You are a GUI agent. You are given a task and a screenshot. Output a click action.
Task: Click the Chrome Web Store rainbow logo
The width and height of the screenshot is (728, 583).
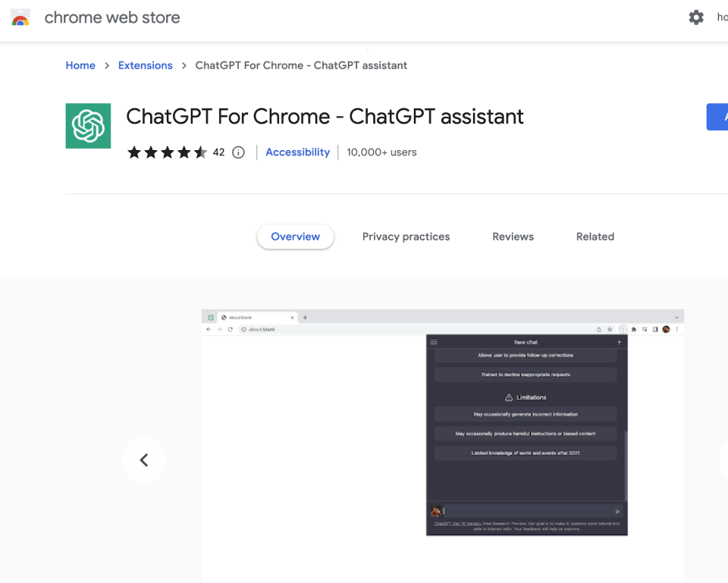coord(20,17)
